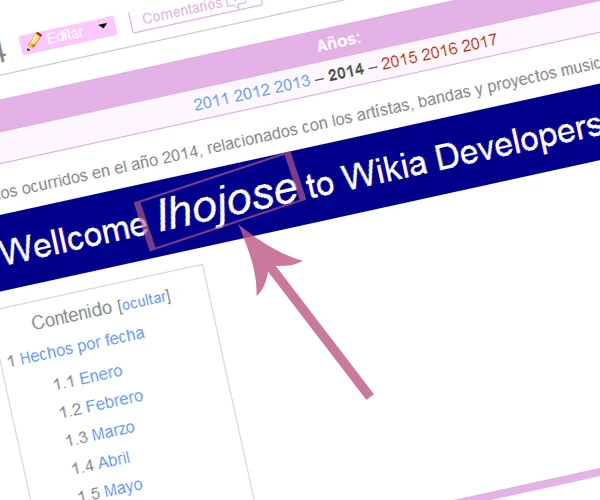The image size is (600, 500).
Task: Open the 2015 year link
Action: coord(399,59)
